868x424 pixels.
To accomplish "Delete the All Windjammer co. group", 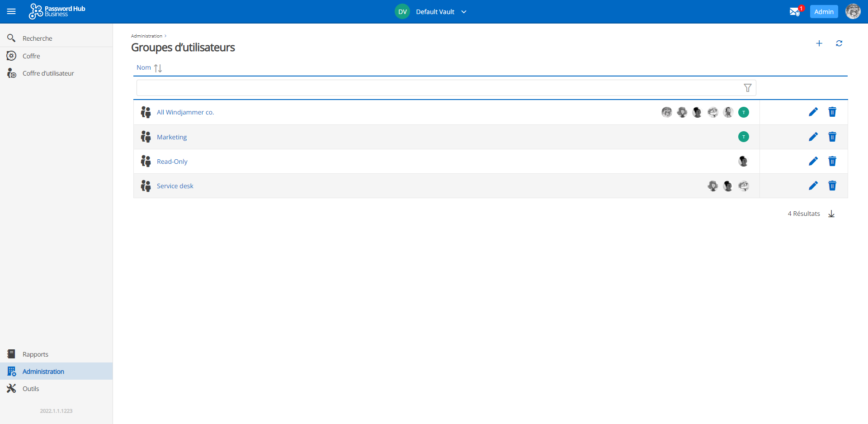I will [x=832, y=112].
